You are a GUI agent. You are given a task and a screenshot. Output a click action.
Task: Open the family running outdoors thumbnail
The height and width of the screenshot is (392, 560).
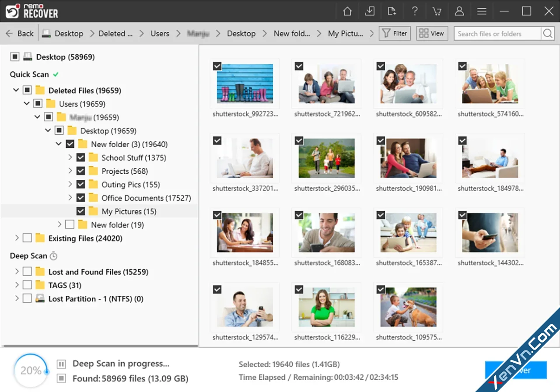tap(326, 158)
